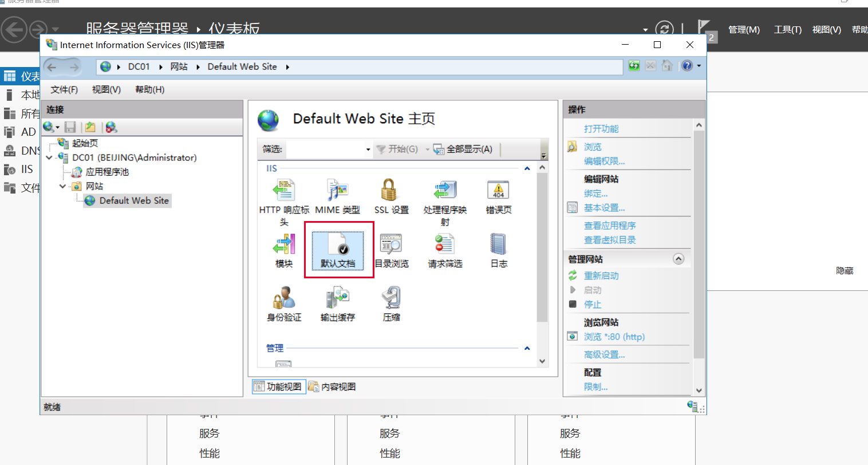Click the 全部显示(A) toolbar button

click(x=463, y=149)
